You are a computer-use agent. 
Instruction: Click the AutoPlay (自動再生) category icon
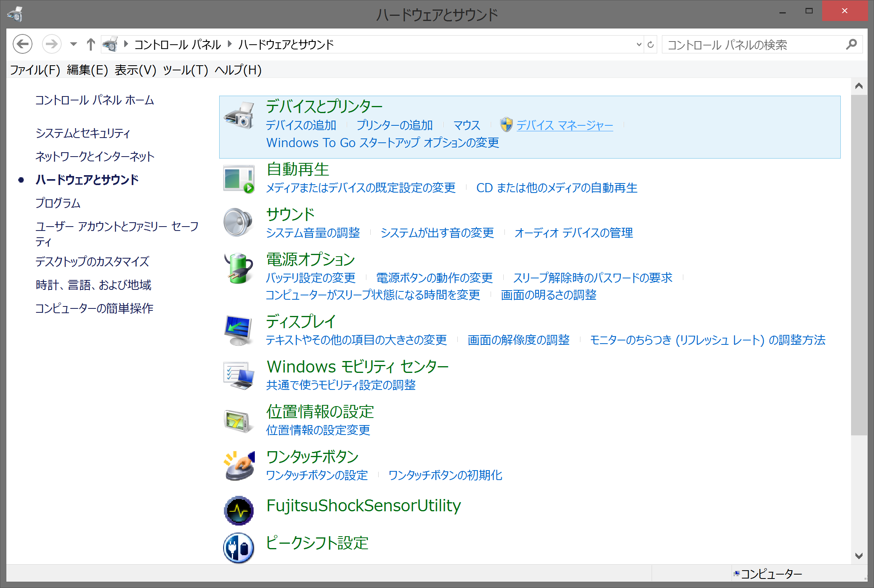click(239, 179)
